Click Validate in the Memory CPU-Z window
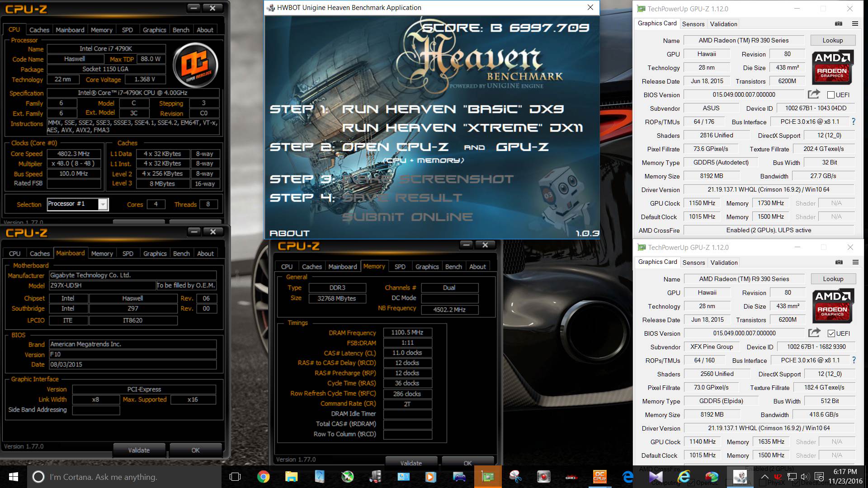 pyautogui.click(x=411, y=463)
